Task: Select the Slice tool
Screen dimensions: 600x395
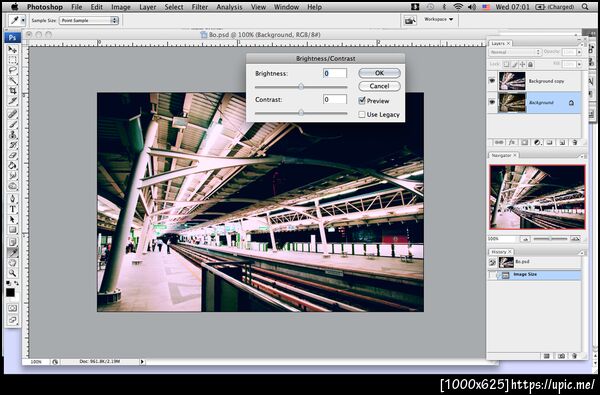Action: click(x=12, y=101)
